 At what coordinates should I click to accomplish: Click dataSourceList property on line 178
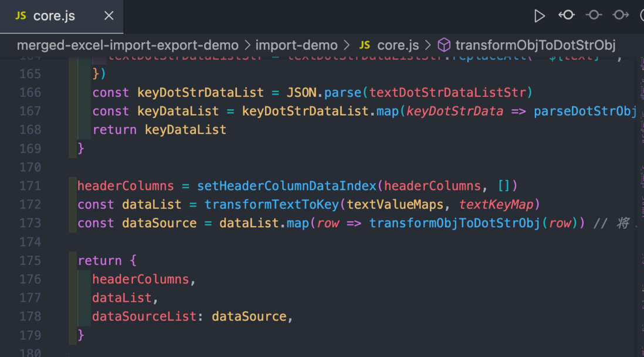[144, 316]
